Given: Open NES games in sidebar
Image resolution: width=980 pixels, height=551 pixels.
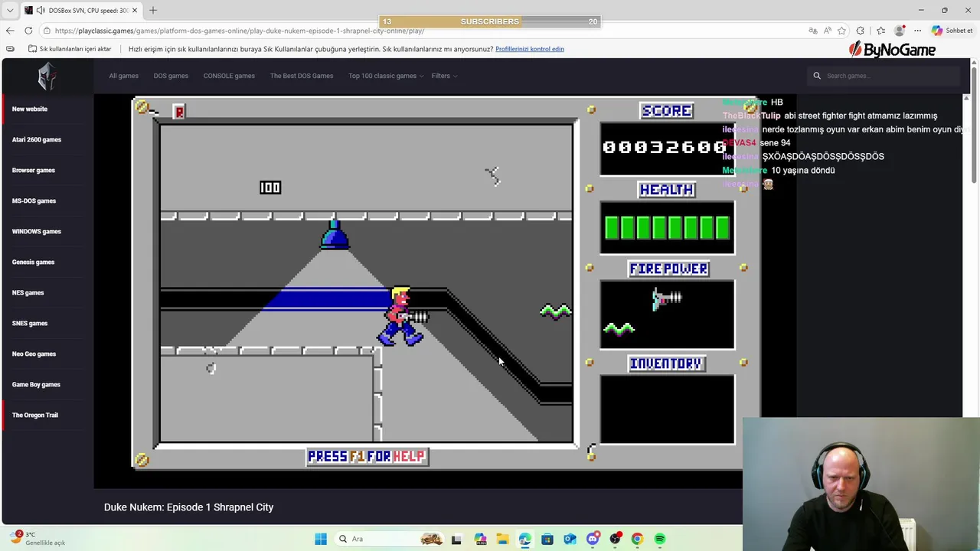Looking at the screenshot, I should point(28,292).
